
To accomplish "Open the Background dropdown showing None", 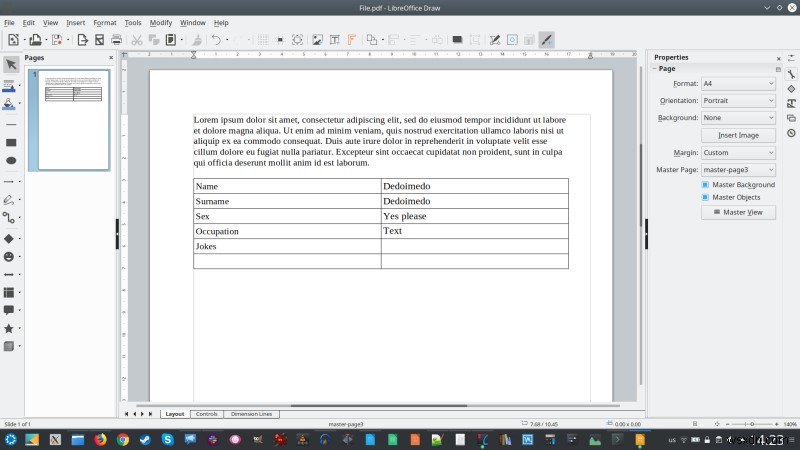I will [x=738, y=118].
